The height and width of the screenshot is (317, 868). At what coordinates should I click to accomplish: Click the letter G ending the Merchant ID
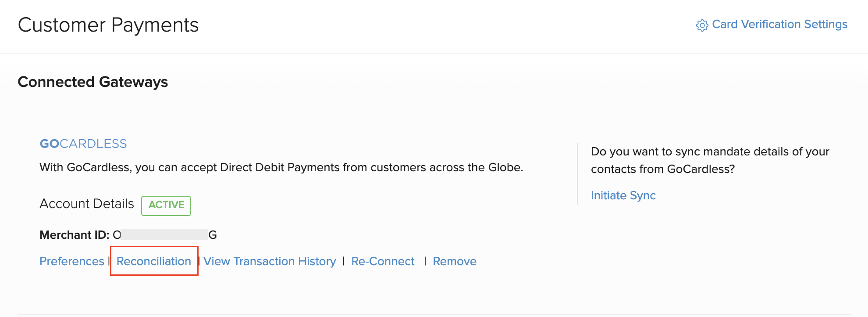[213, 235]
